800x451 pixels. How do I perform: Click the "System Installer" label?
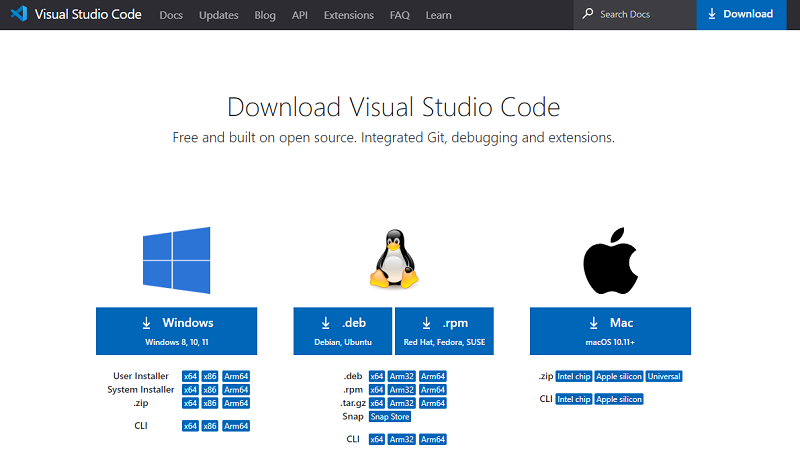pyautogui.click(x=141, y=390)
